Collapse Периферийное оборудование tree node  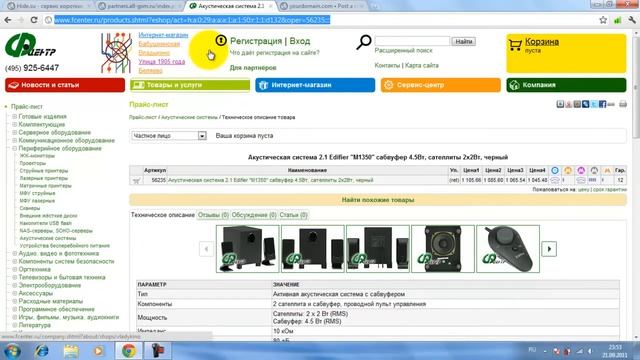coord(14,149)
